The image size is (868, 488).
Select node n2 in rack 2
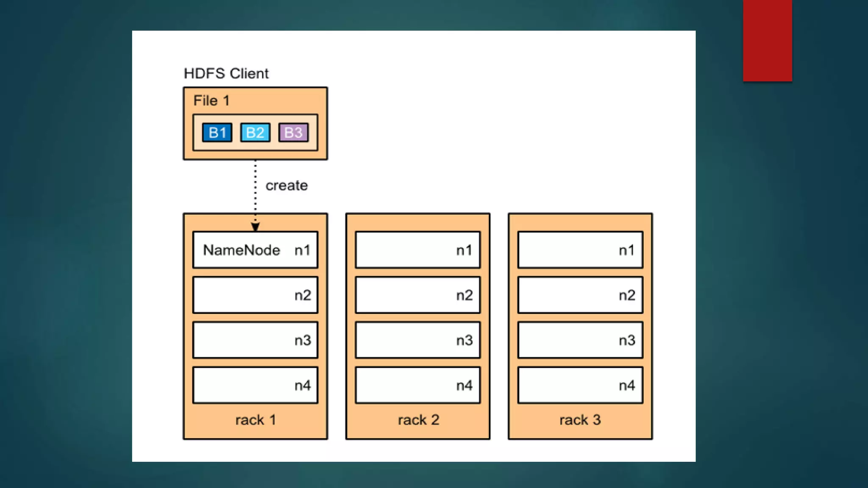click(417, 295)
